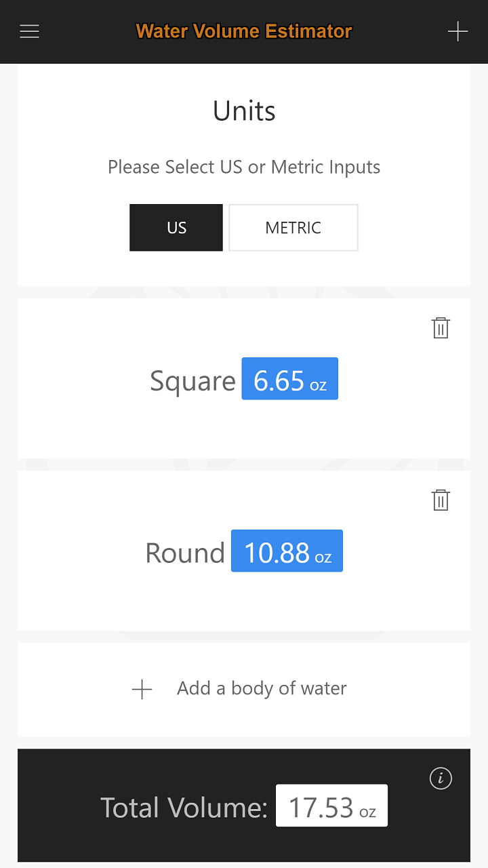This screenshot has height=868, width=488.
Task: Open the Square 6.65 oz value
Action: (290, 378)
